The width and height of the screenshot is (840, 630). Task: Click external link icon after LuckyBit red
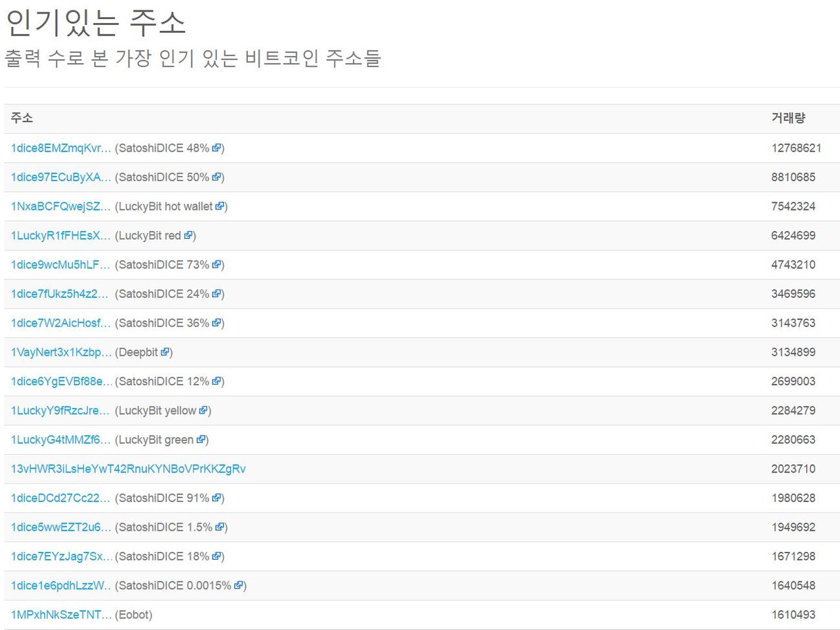click(188, 236)
